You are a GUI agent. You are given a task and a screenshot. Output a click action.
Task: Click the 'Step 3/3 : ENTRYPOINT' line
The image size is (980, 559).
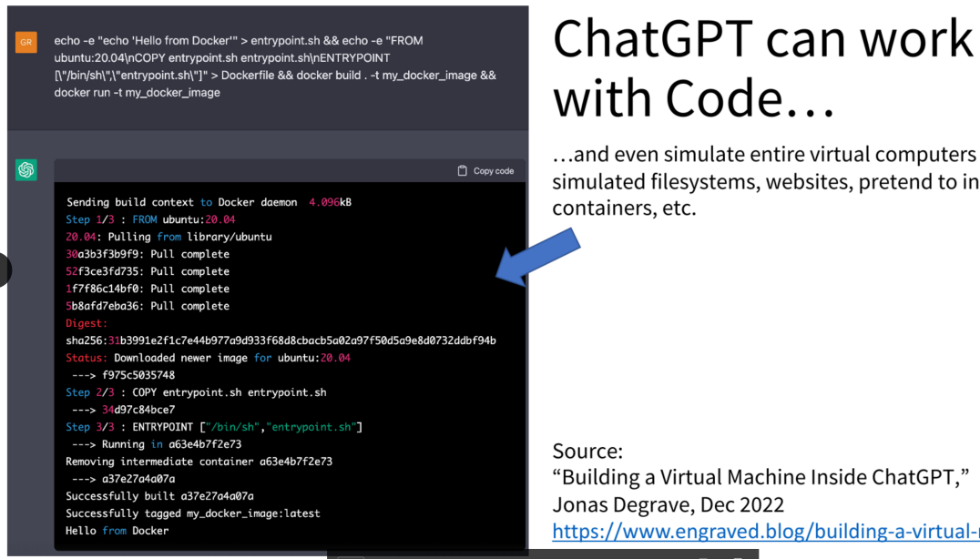[214, 427]
